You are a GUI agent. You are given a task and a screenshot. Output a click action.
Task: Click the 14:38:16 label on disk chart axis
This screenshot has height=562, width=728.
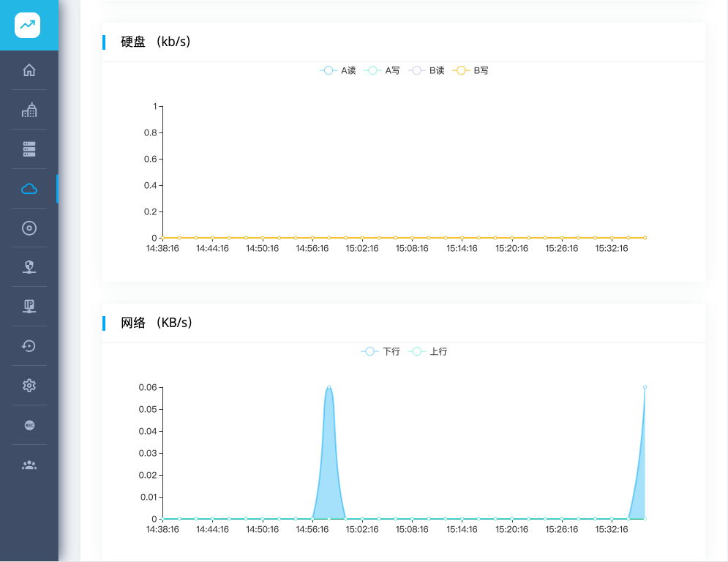[162, 249]
